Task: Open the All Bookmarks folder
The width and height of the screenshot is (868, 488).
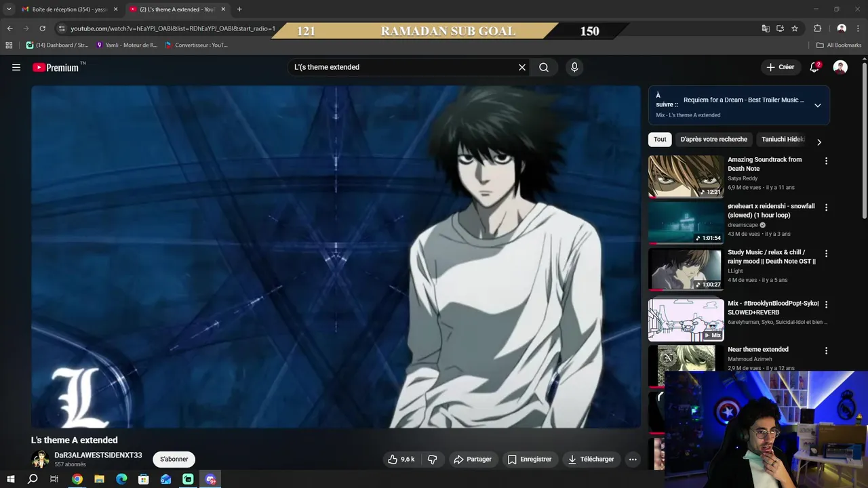Action: coord(839,45)
